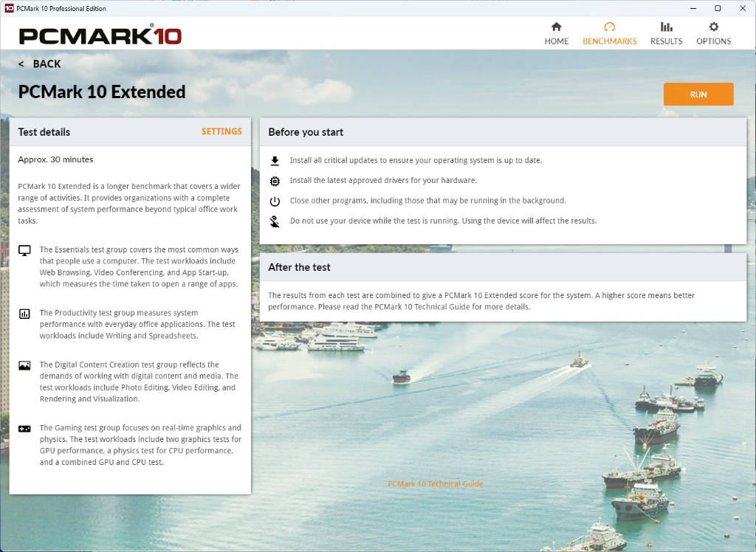This screenshot has width=756, height=552.
Task: Click the download updates icon
Action: [275, 161]
